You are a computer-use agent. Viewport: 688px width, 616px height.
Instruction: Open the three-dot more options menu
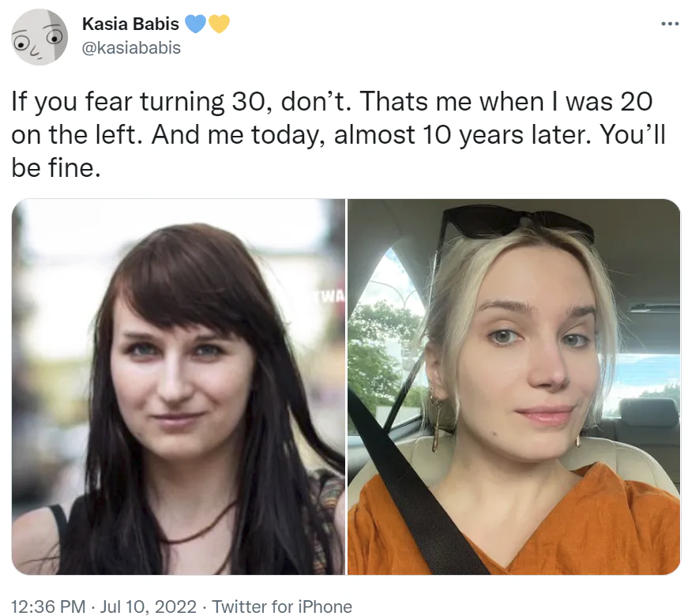(x=670, y=24)
